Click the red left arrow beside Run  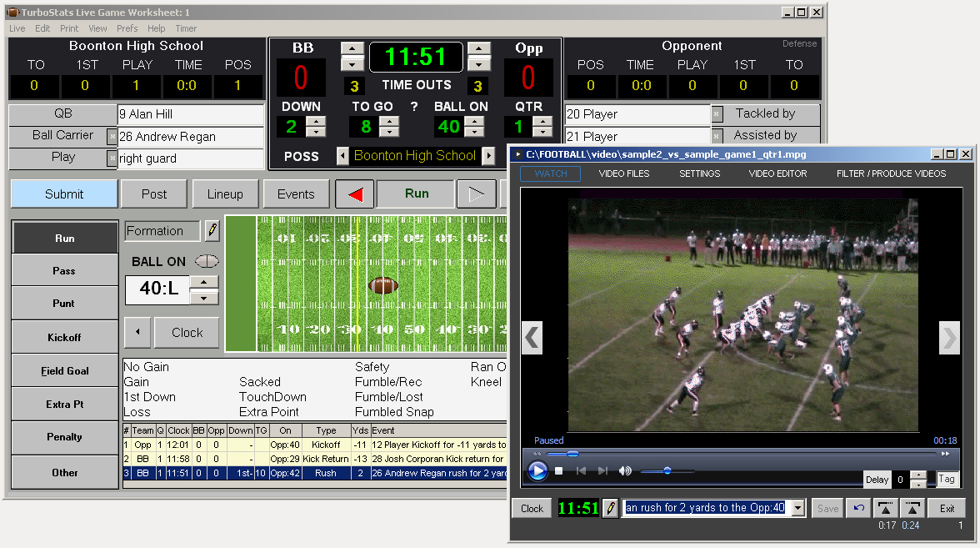(355, 194)
